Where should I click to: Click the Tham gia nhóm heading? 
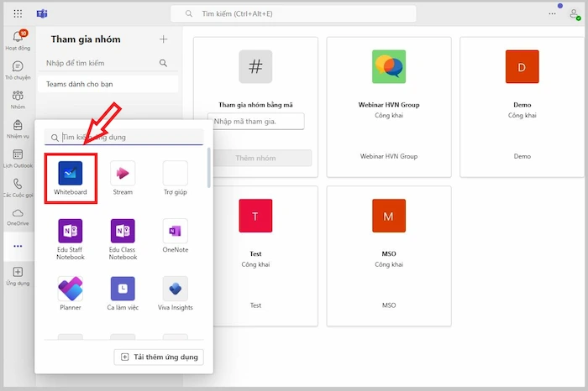click(86, 39)
